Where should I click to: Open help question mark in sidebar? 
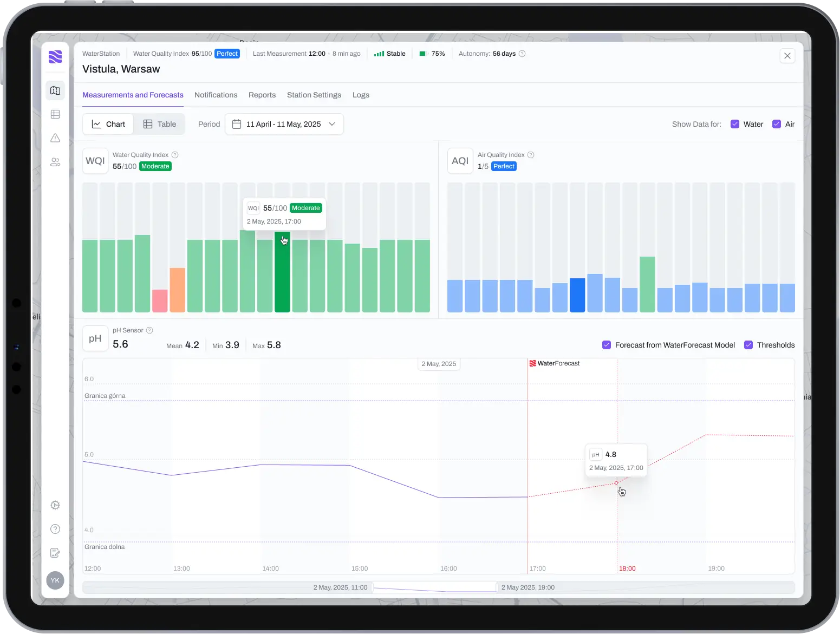[x=55, y=529]
